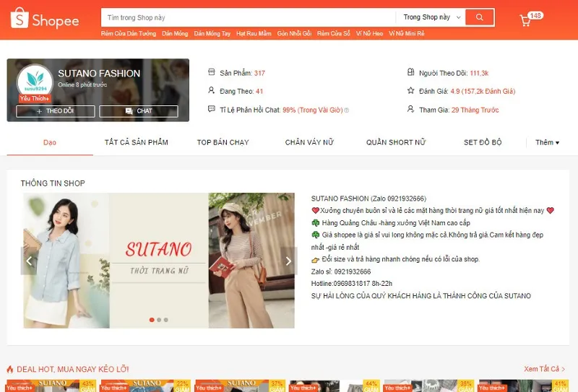Click the cart badge showing 148
578x392 pixels.
pos(535,15)
